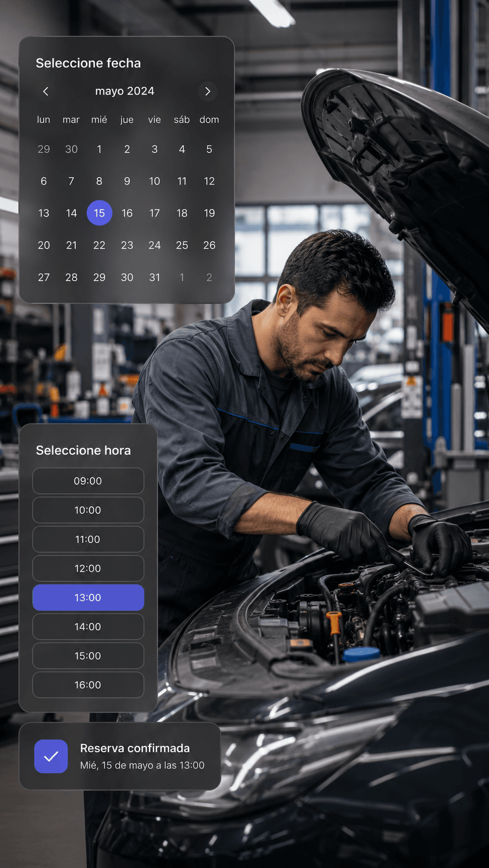Image resolution: width=489 pixels, height=868 pixels.
Task: Choose May 31 in the calendar
Action: coord(154,277)
